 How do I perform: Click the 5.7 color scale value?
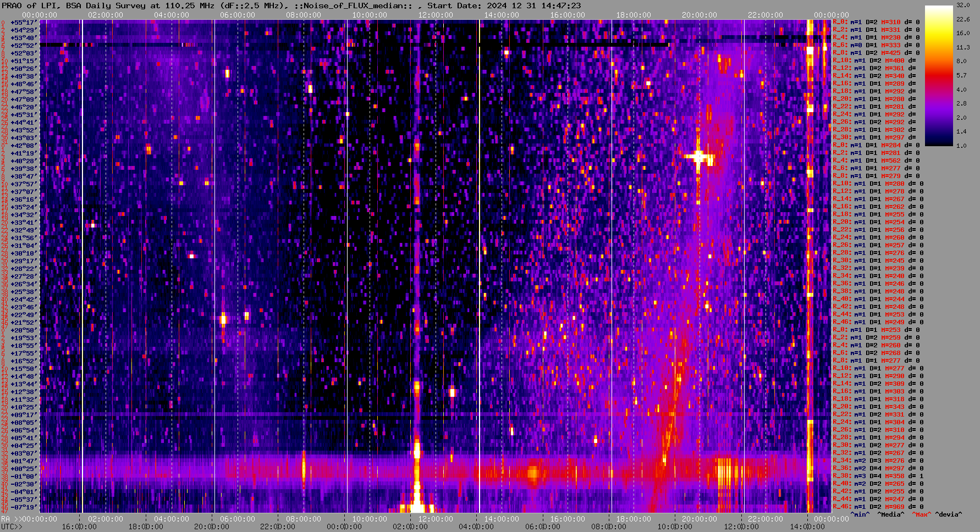961,75
